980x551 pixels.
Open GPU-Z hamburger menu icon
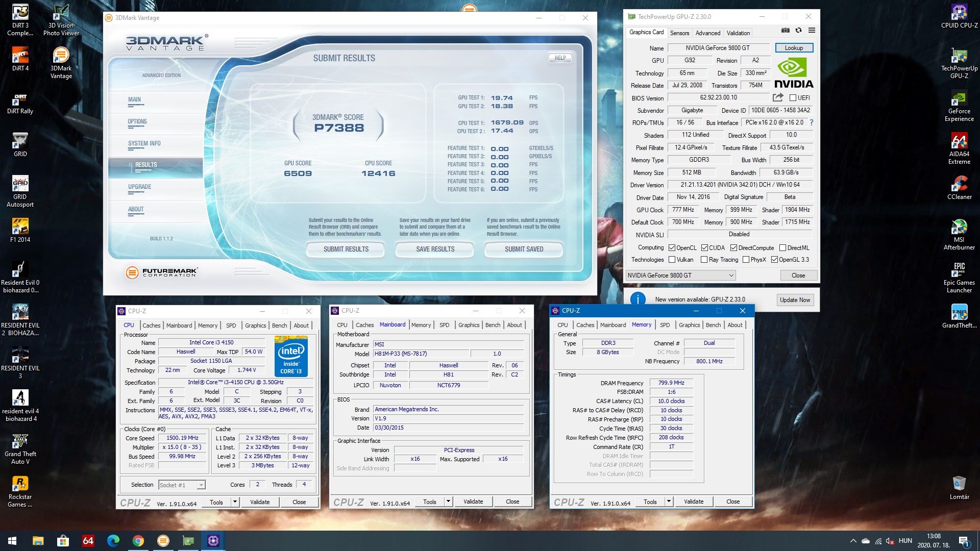[x=812, y=31]
